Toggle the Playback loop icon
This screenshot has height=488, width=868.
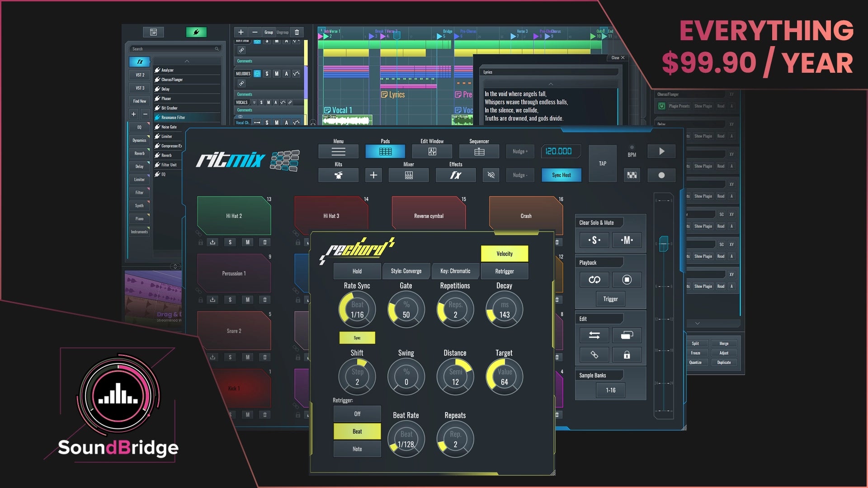(594, 280)
